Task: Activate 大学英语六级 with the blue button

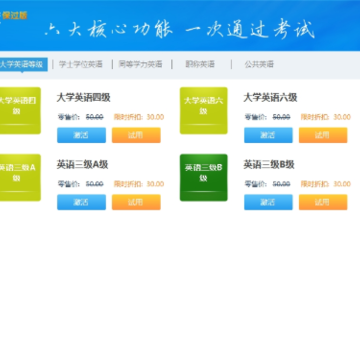Action: pyautogui.click(x=268, y=135)
